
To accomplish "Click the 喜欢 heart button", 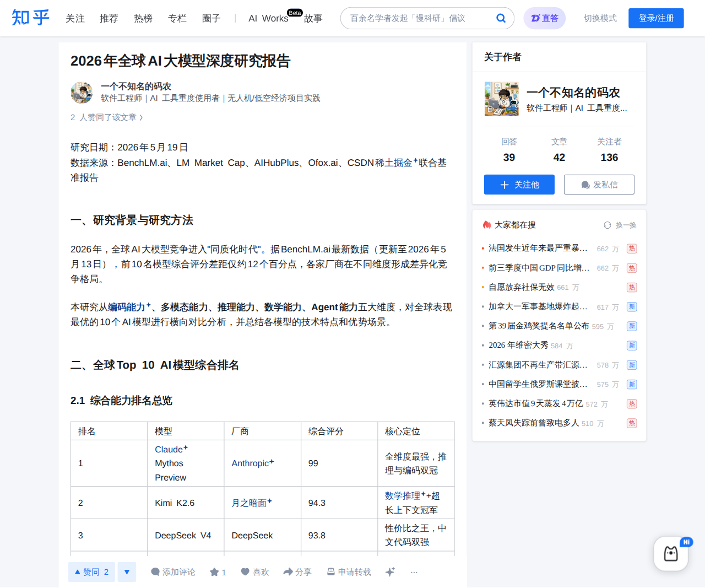I will 255,572.
